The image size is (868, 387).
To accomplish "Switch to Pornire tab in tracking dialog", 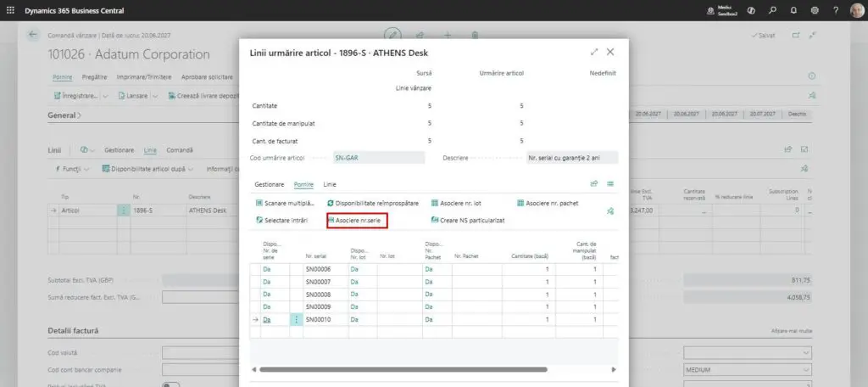I will 304,184.
